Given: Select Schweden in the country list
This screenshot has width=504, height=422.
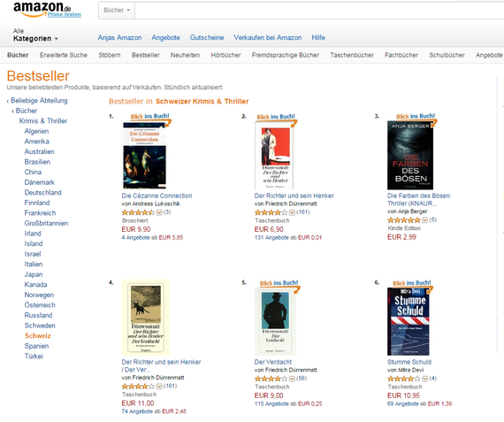Looking at the screenshot, I should point(40,326).
